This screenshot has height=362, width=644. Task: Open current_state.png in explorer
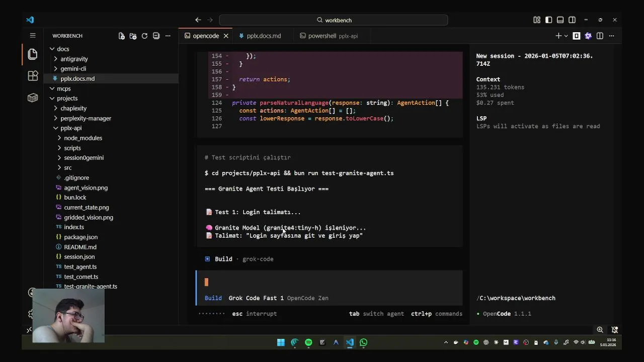click(x=111, y=207)
